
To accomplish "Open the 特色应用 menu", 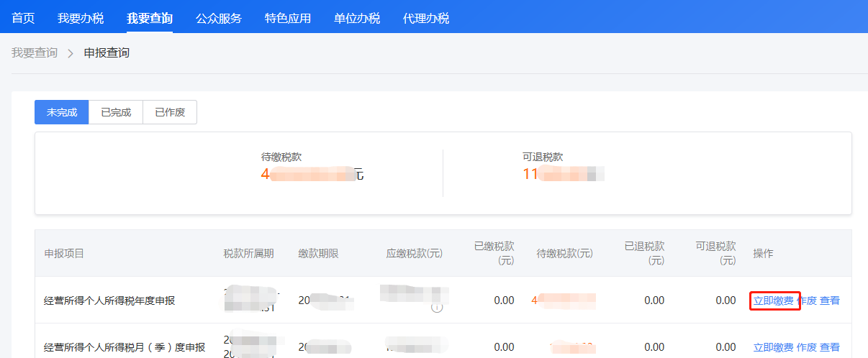I will click(288, 18).
